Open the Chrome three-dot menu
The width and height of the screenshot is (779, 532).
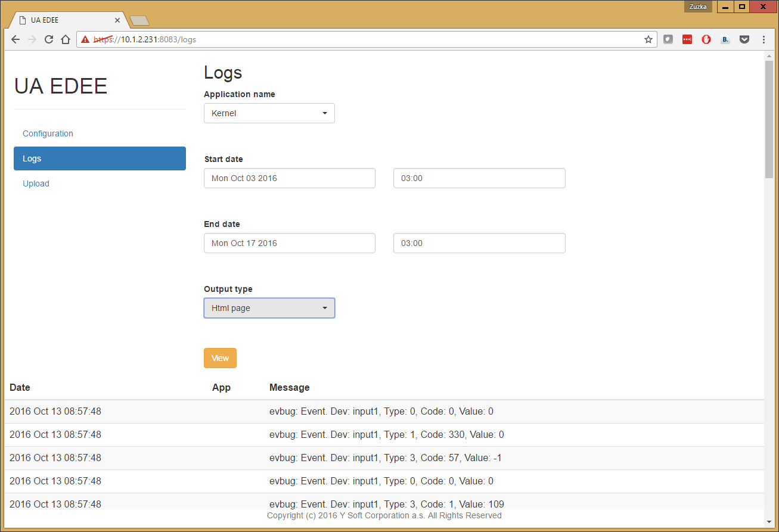point(764,39)
